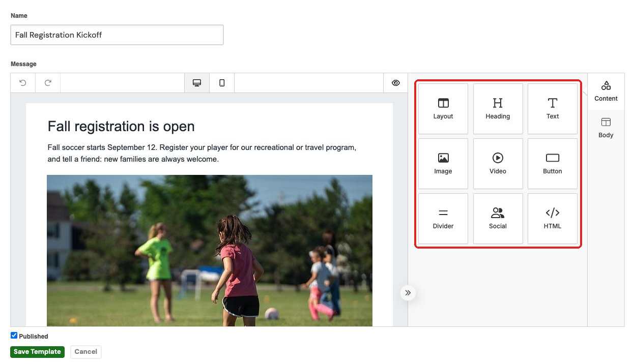Click the undo arrow in editor toolbar
This screenshot has width=633, height=364.
tap(23, 83)
